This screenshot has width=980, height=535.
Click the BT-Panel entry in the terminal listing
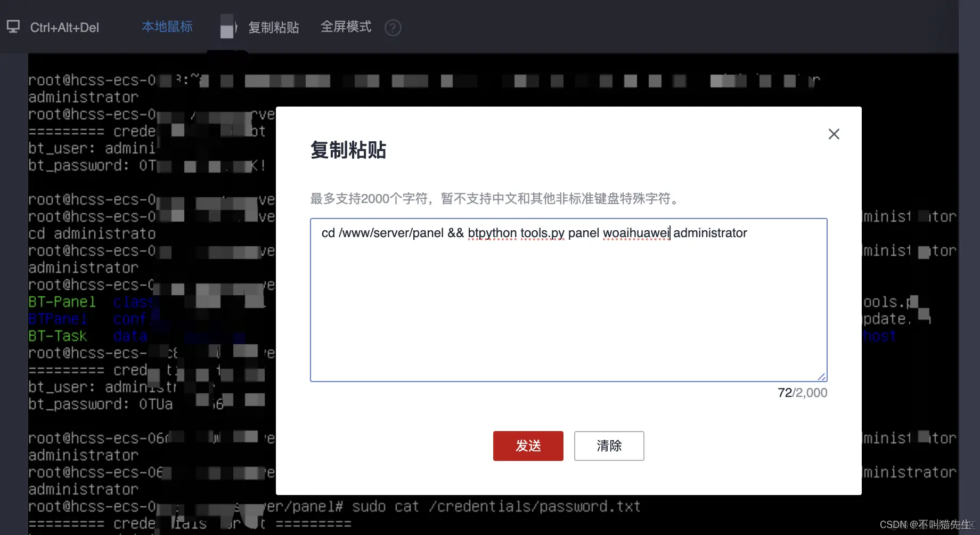tap(62, 302)
